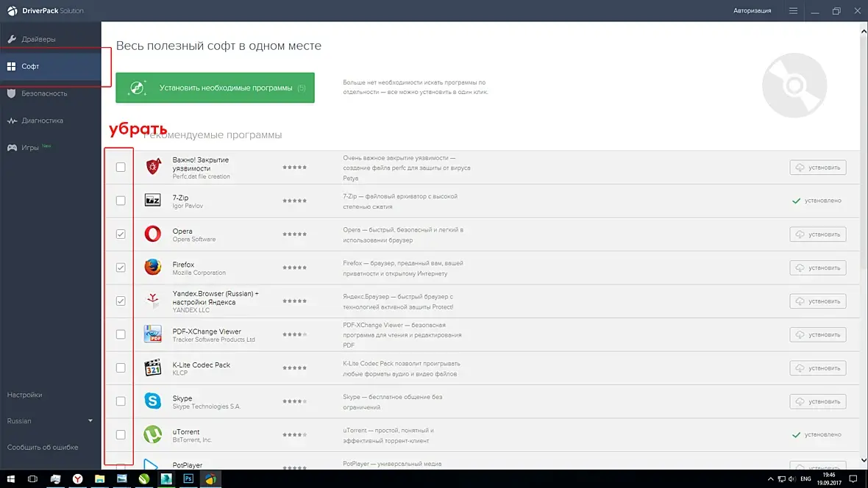Click the uTorrent app icon
The height and width of the screenshot is (488, 868).
153,434
